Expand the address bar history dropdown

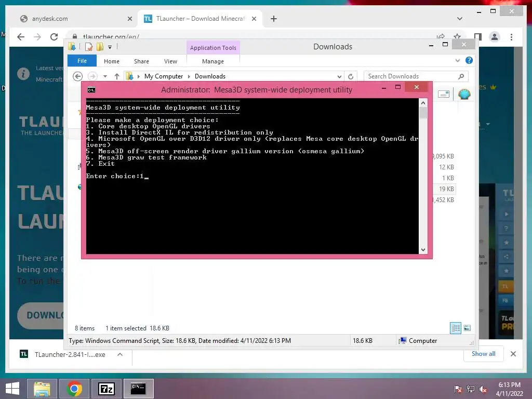(339, 77)
